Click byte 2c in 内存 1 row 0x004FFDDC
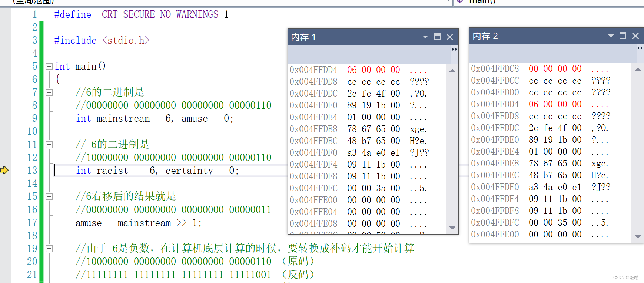 coord(352,94)
